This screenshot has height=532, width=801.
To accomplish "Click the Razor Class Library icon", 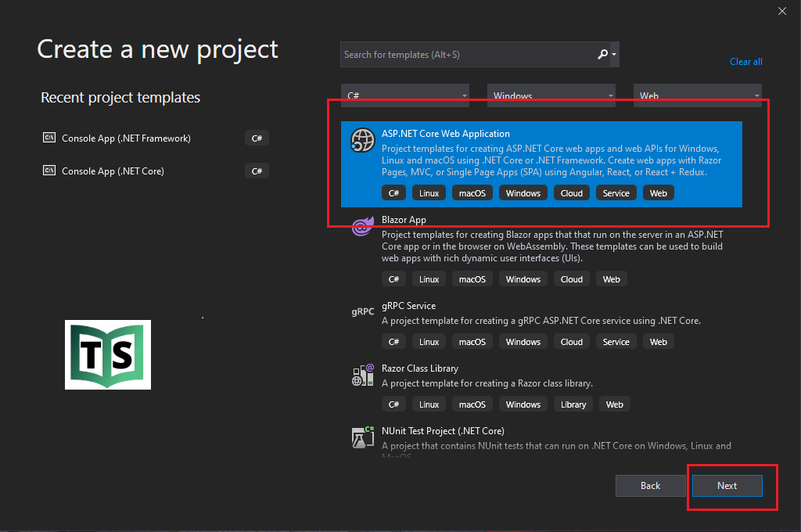I will pyautogui.click(x=363, y=375).
